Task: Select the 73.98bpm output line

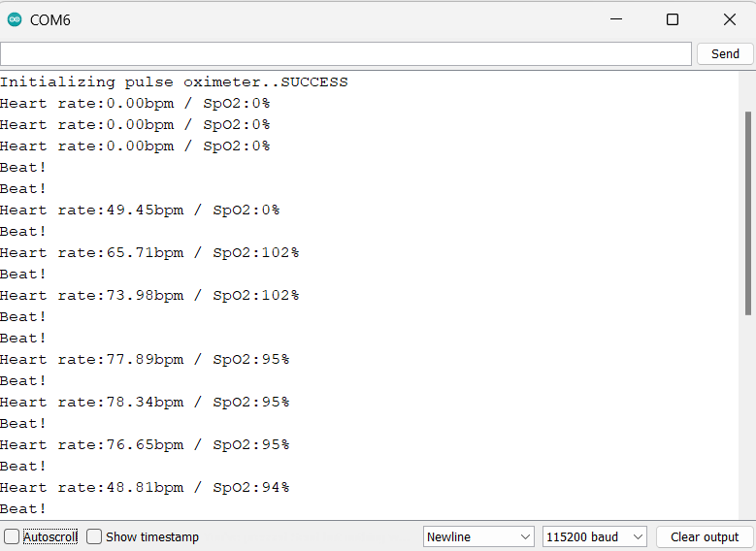Action: (x=149, y=296)
